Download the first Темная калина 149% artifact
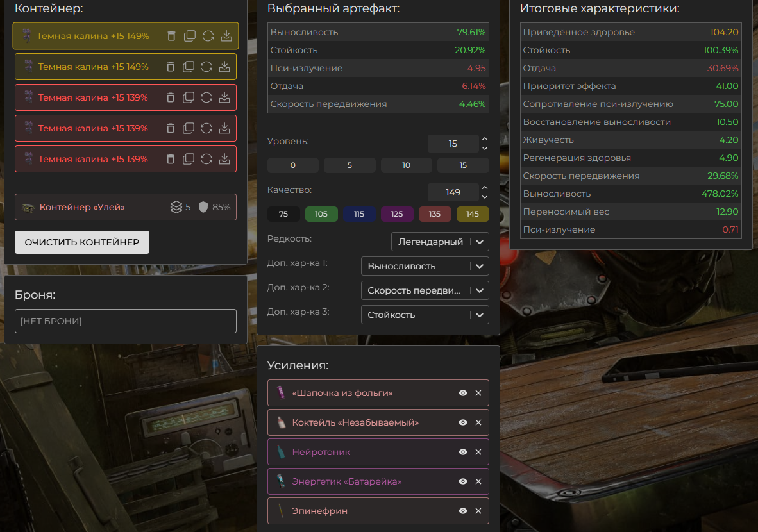 click(226, 37)
